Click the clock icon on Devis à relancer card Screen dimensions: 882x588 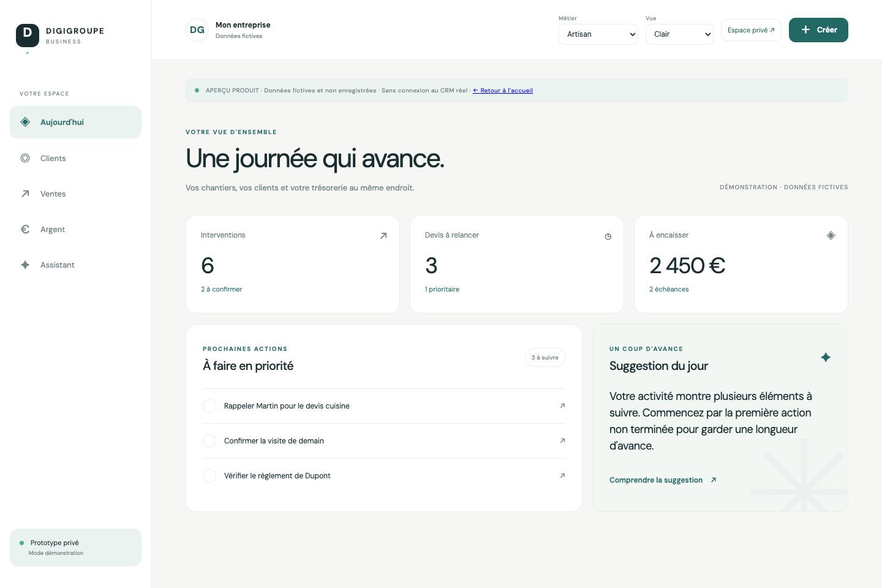tap(608, 236)
